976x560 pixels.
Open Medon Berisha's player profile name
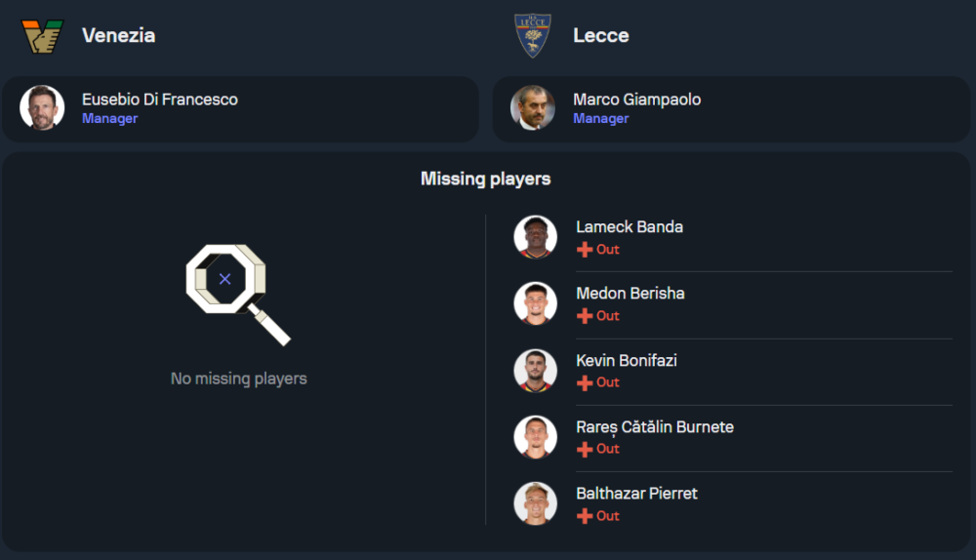[630, 294]
